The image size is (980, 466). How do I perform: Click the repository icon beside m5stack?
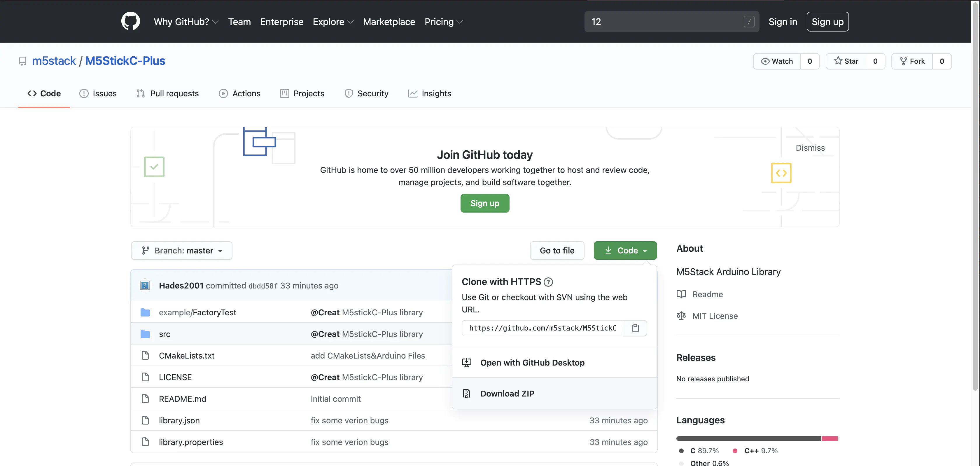[23, 61]
